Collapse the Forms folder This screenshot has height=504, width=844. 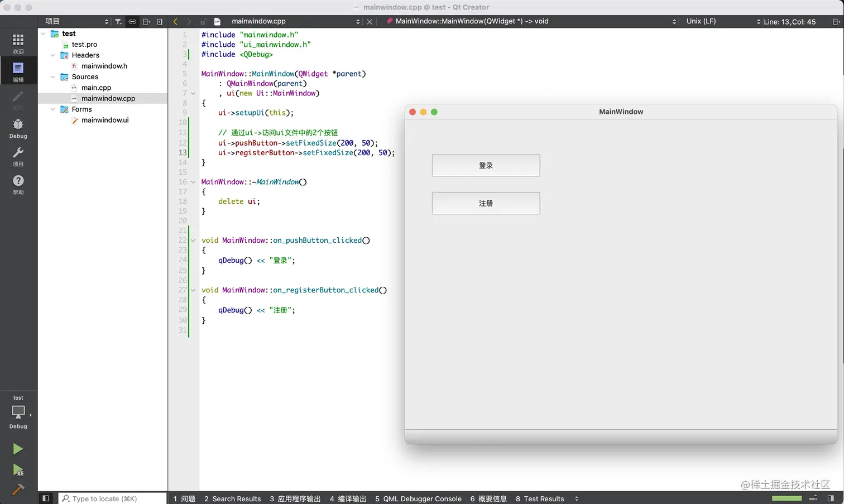pyautogui.click(x=53, y=109)
